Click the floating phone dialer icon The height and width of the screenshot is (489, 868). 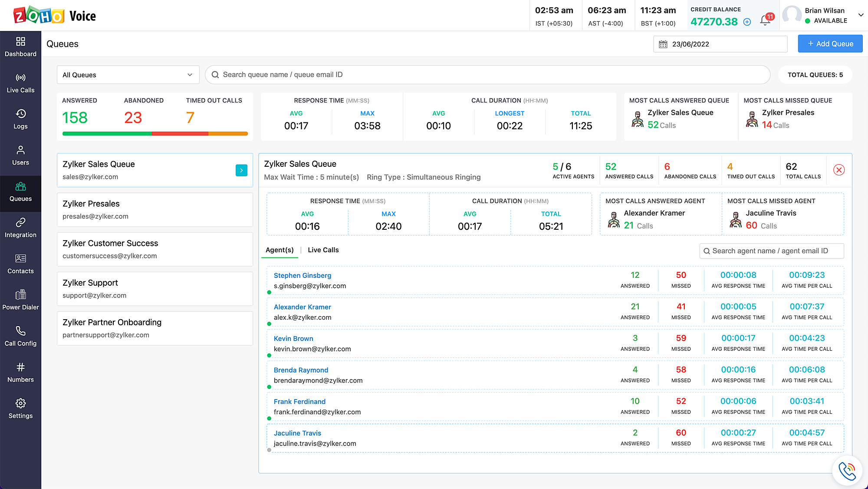tap(847, 471)
